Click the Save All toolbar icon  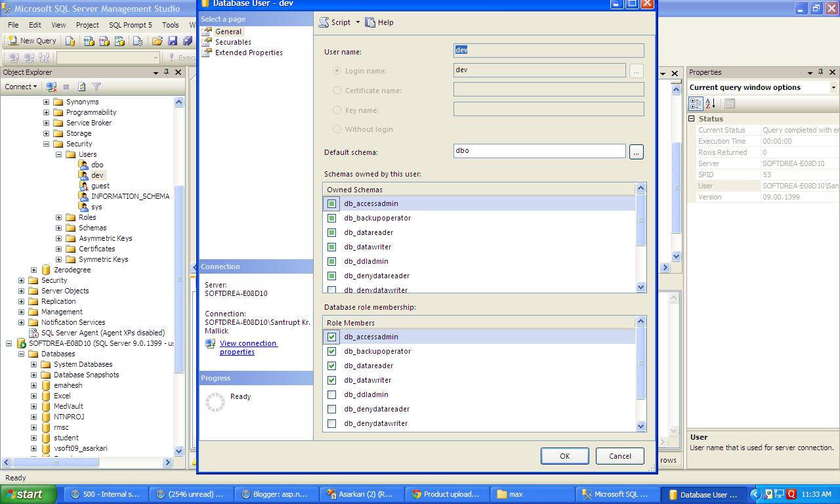(x=188, y=41)
